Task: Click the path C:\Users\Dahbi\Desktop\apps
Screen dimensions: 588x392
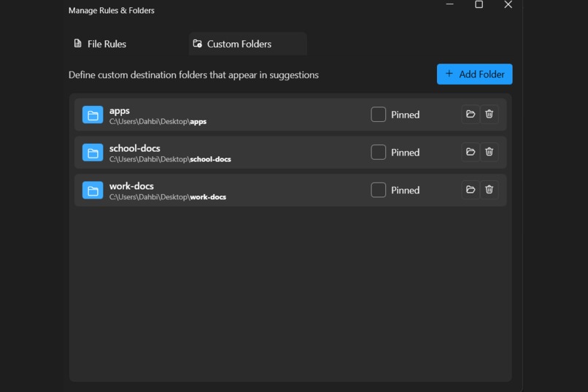Action: [158, 121]
